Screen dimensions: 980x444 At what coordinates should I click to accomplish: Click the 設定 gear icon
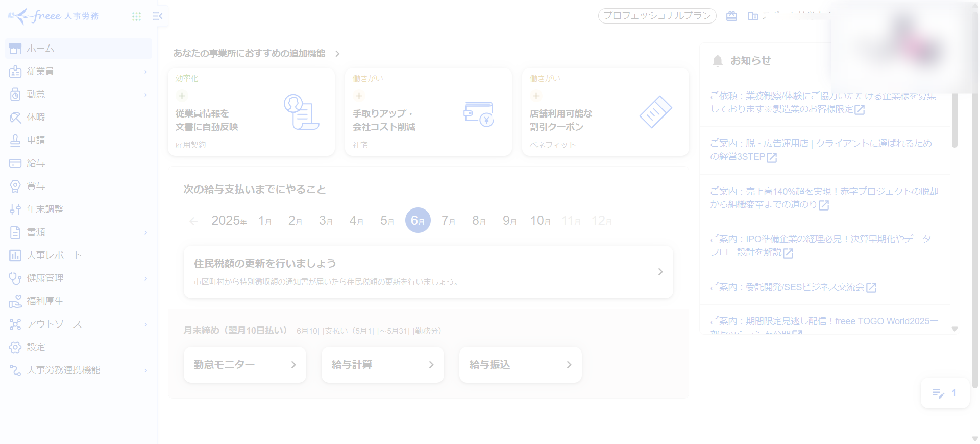coord(15,347)
